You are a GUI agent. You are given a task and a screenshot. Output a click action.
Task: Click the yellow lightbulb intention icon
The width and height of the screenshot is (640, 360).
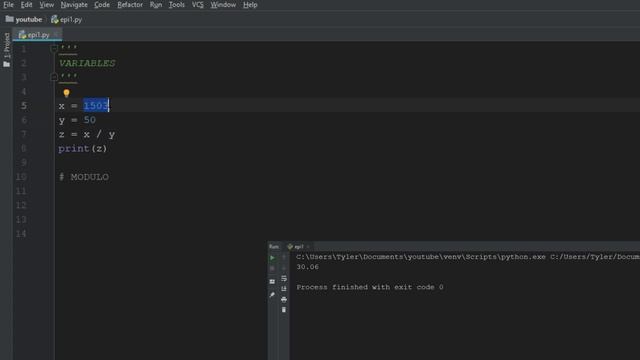(67, 93)
